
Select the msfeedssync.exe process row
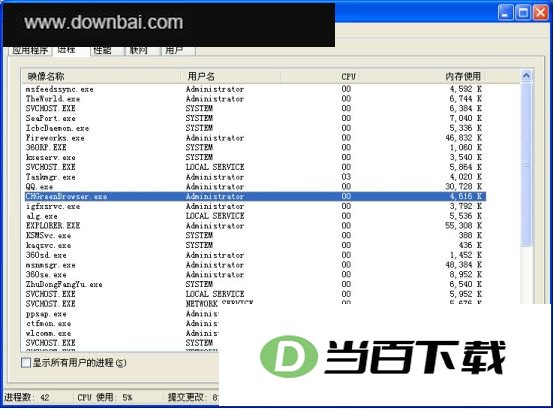click(x=255, y=89)
